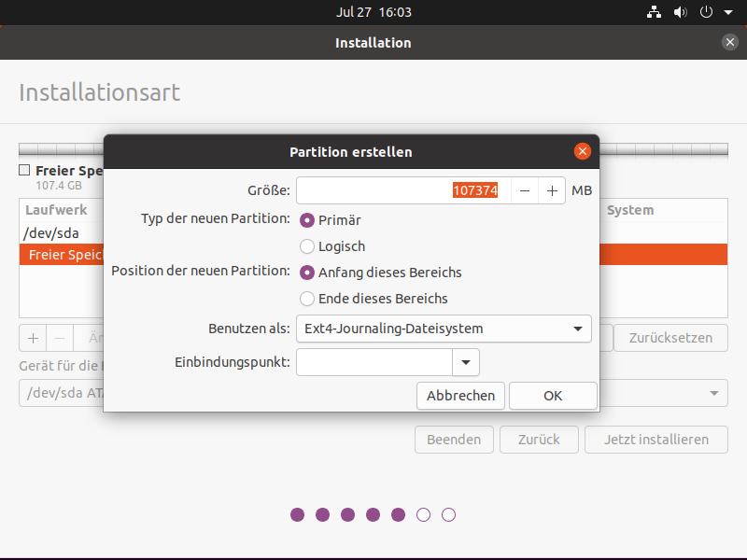Open the Einbindungspunkt dropdown arrow

(x=465, y=362)
